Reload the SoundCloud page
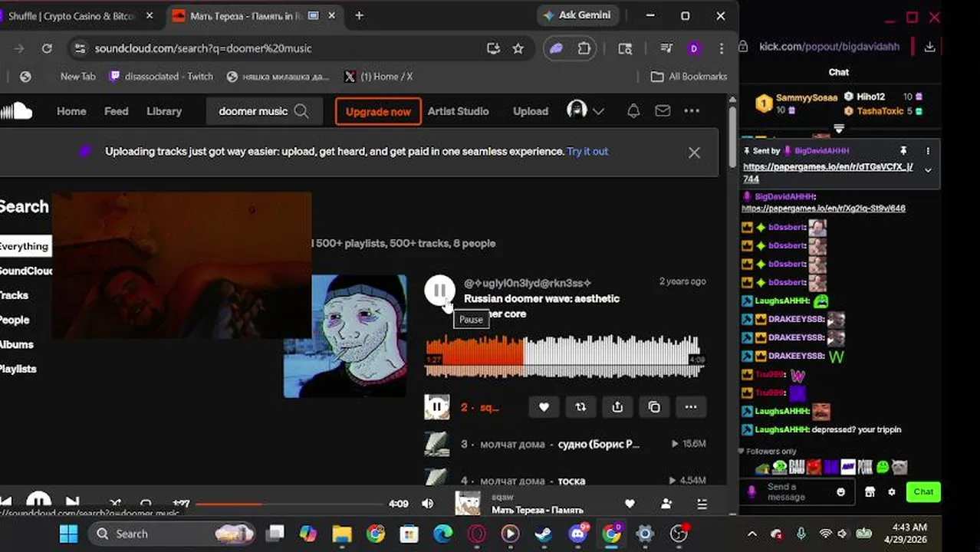980x552 pixels. pos(47,48)
